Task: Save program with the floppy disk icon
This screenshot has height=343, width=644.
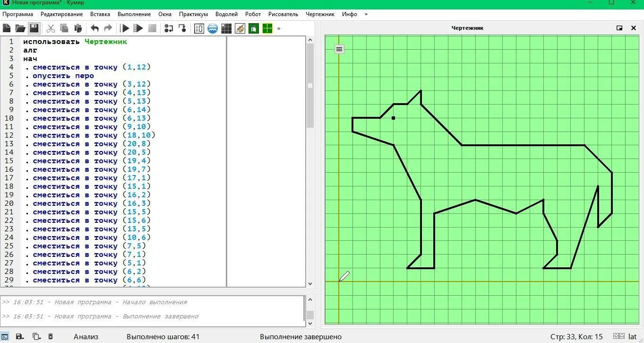Action: (x=34, y=28)
